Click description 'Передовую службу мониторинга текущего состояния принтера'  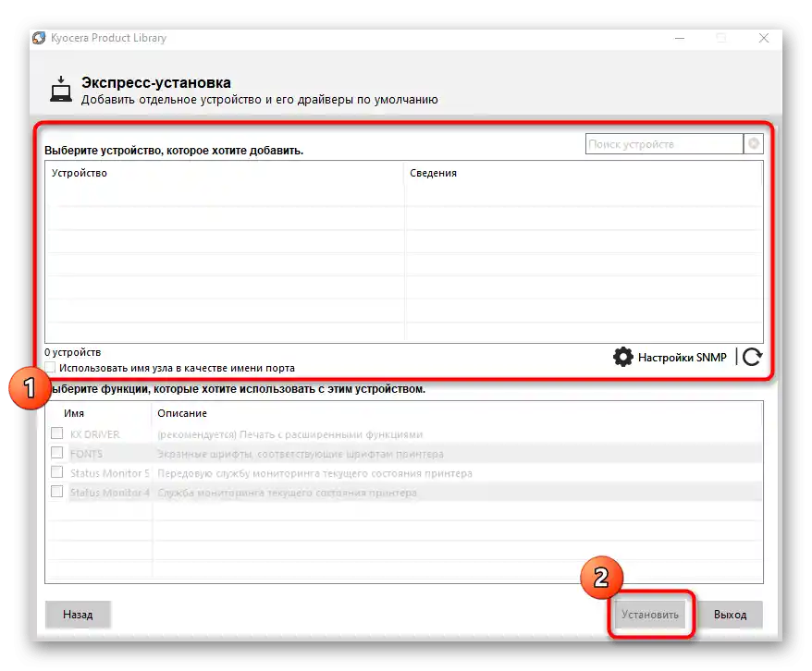(x=314, y=473)
